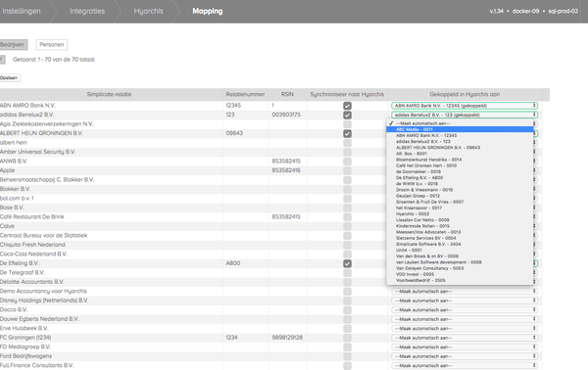Image resolution: width=588 pixels, height=370 pixels.
Task: Enable sync for Bose B.V.
Action: pos(347,208)
